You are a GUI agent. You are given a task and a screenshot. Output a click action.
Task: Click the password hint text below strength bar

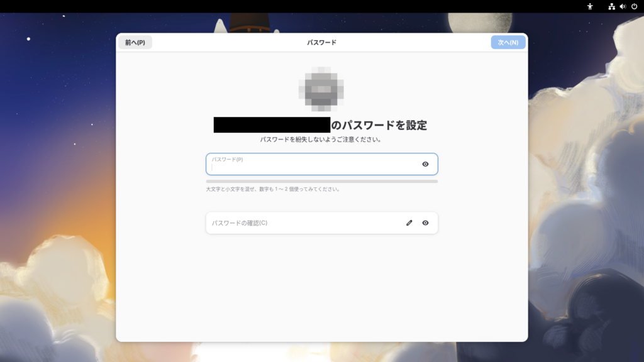point(273,189)
